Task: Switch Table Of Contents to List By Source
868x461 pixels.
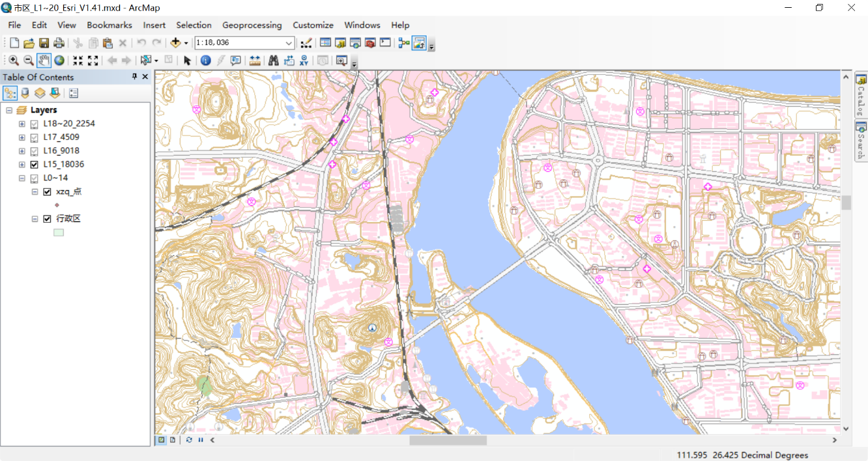Action: (25, 92)
